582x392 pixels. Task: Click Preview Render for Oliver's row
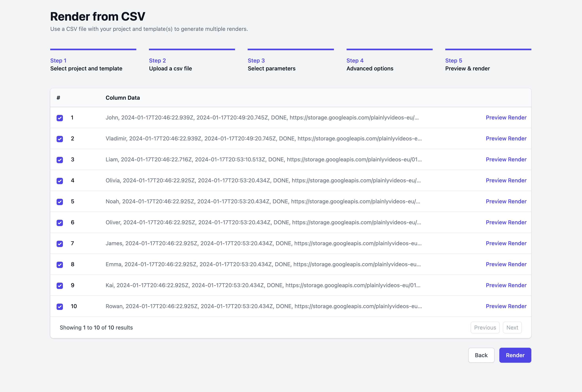506,223
